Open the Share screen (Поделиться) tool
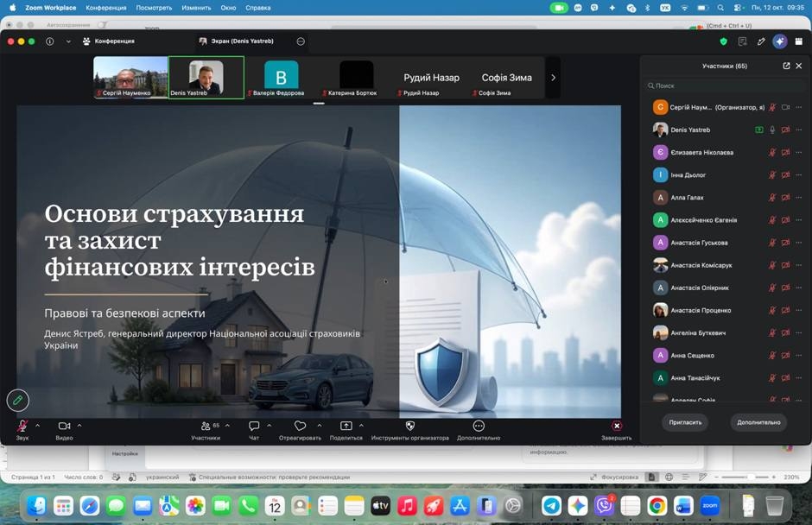Image resolution: width=812 pixels, height=525 pixels. [x=346, y=429]
